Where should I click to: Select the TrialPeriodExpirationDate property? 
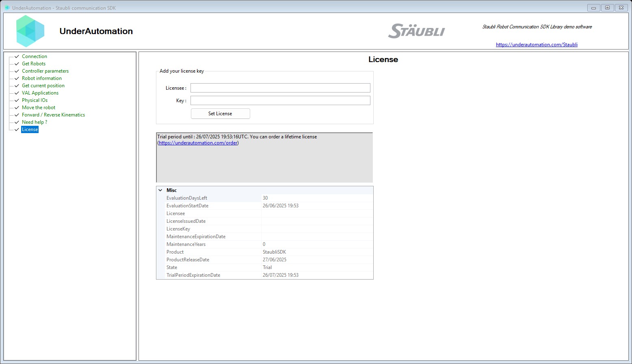pyautogui.click(x=265, y=275)
